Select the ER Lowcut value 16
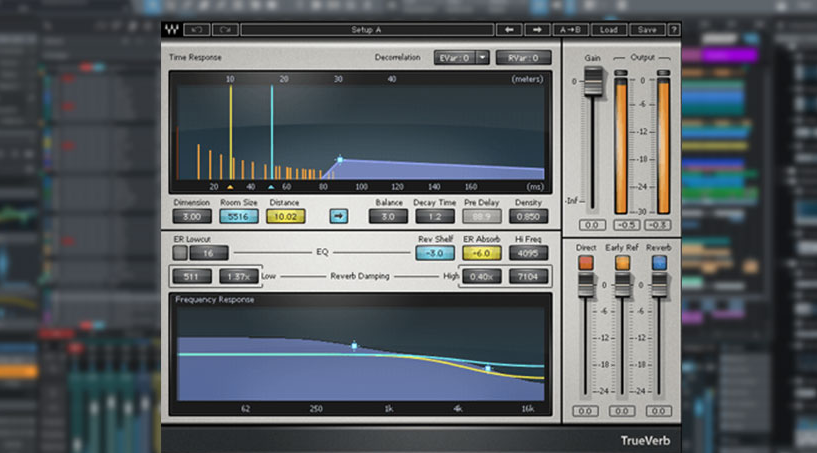 [x=208, y=253]
